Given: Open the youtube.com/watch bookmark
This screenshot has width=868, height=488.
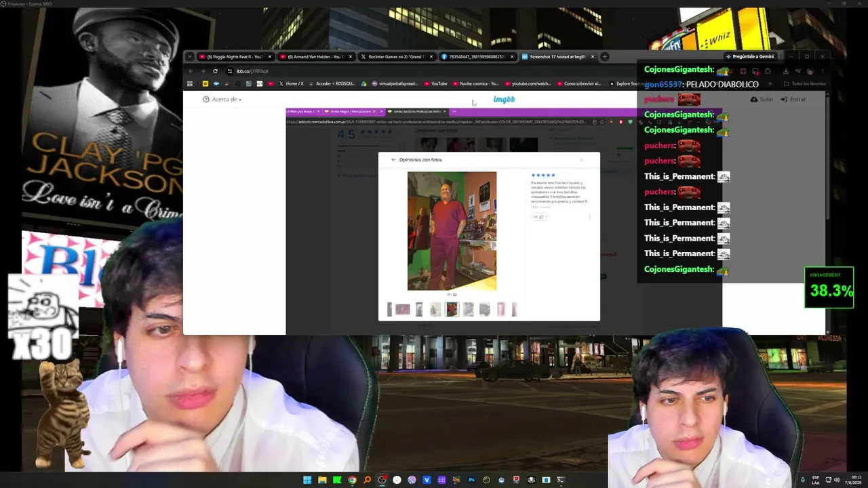Looking at the screenshot, I should pos(528,84).
